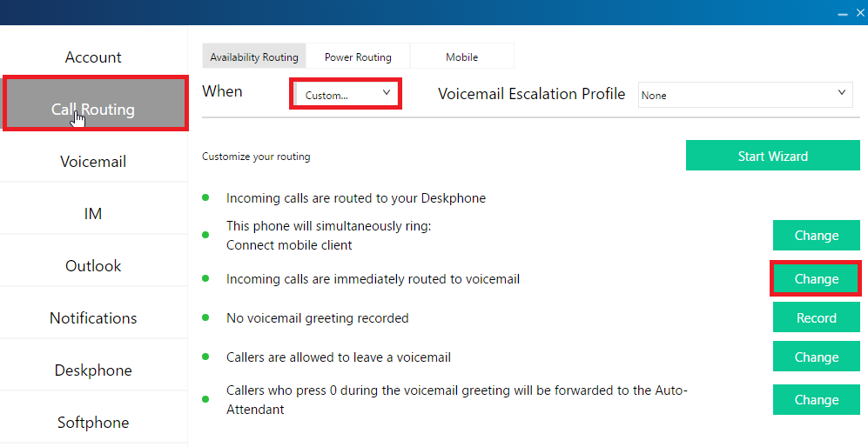
Task: Show the Notifications settings
Action: 93,318
